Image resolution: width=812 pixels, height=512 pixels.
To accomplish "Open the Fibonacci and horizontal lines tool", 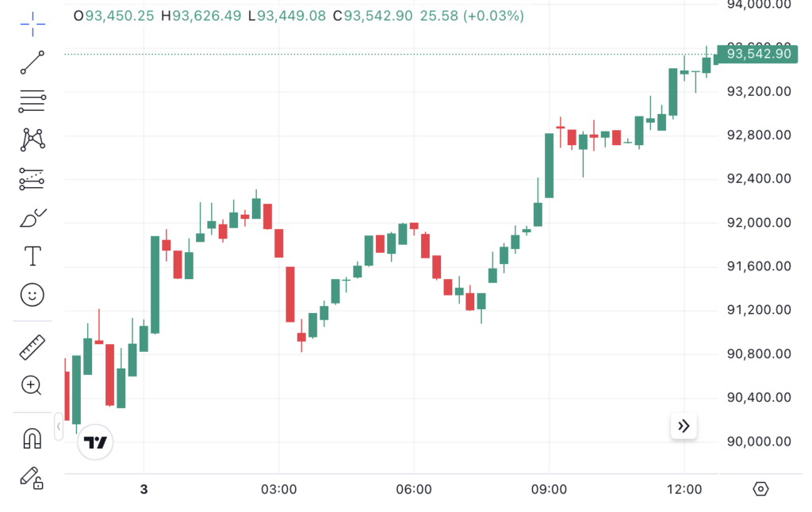I will (x=33, y=101).
